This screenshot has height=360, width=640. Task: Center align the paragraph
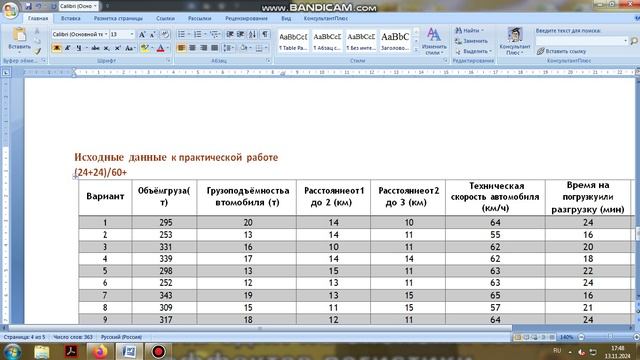pyautogui.click(x=192, y=48)
